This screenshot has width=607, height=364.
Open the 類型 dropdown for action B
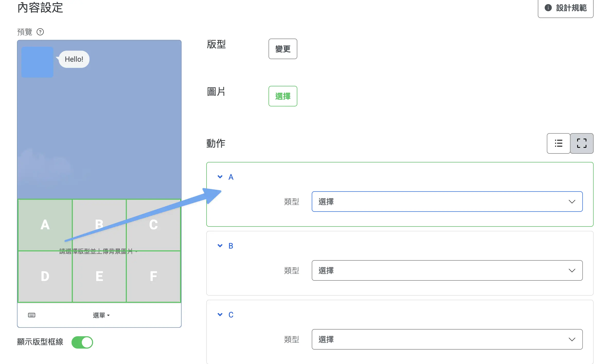coord(447,270)
